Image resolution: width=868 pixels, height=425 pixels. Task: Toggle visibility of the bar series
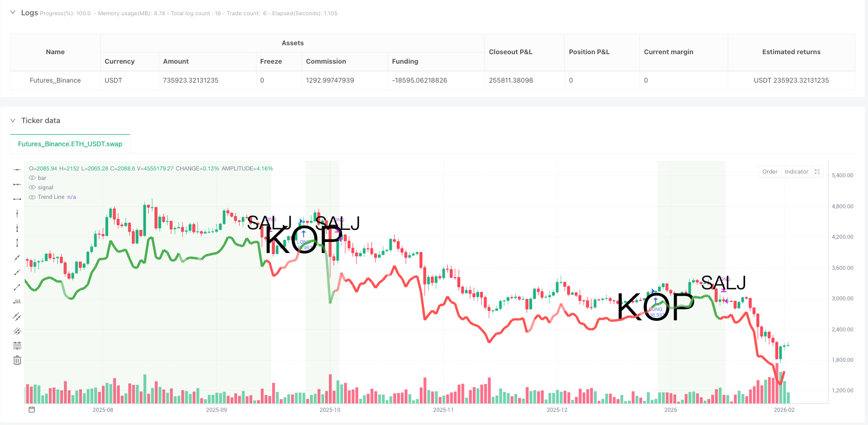[33, 178]
